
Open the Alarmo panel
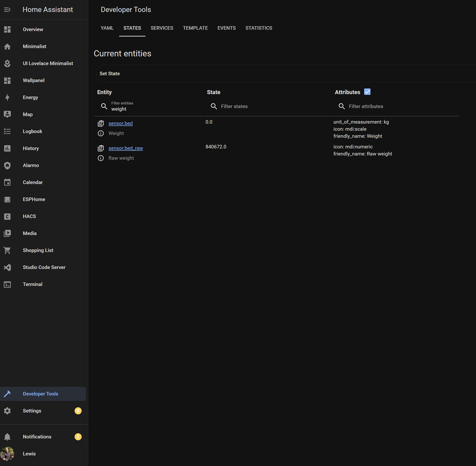[30, 165]
